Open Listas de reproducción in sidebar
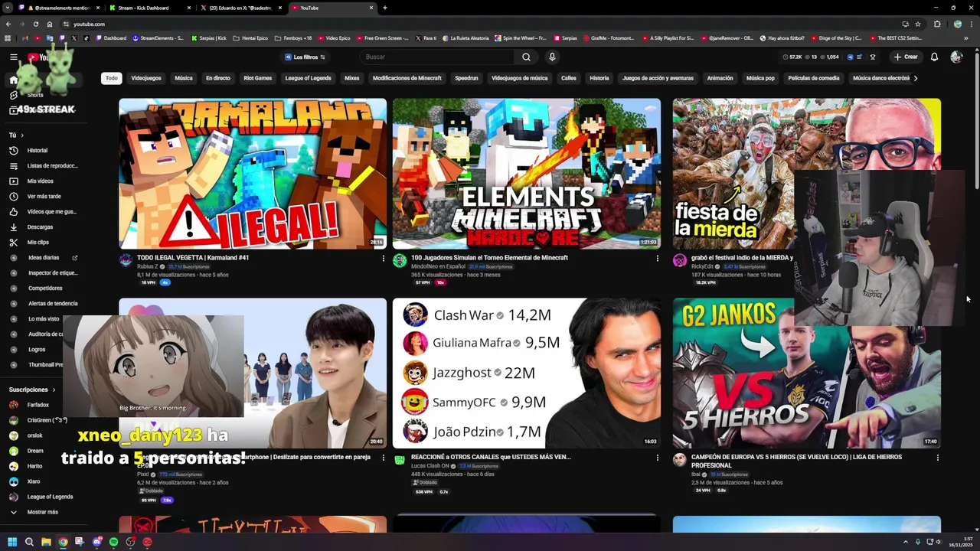Viewport: 980px width, 551px height. [x=44, y=166]
